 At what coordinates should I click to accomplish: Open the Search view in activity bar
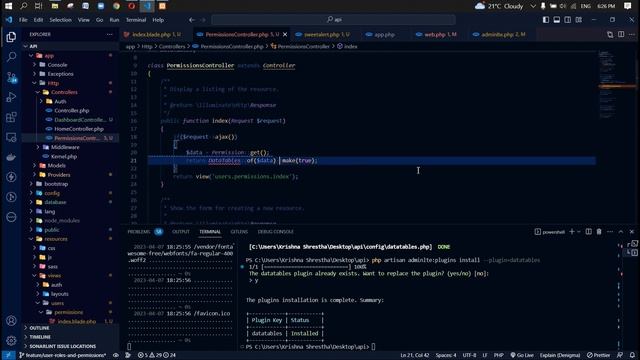[x=11, y=57]
